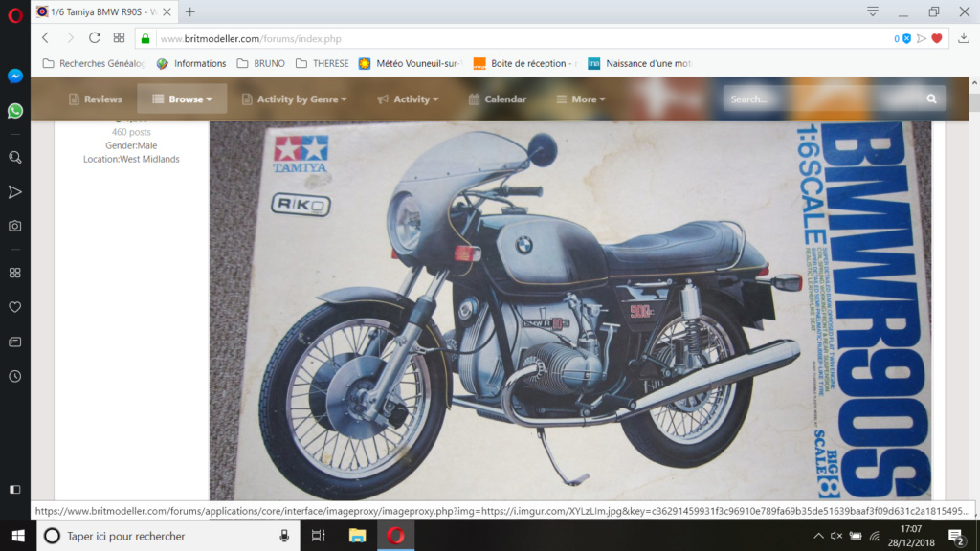Take a snapshot with sidebar camera icon
The image size is (980, 551).
point(15,226)
